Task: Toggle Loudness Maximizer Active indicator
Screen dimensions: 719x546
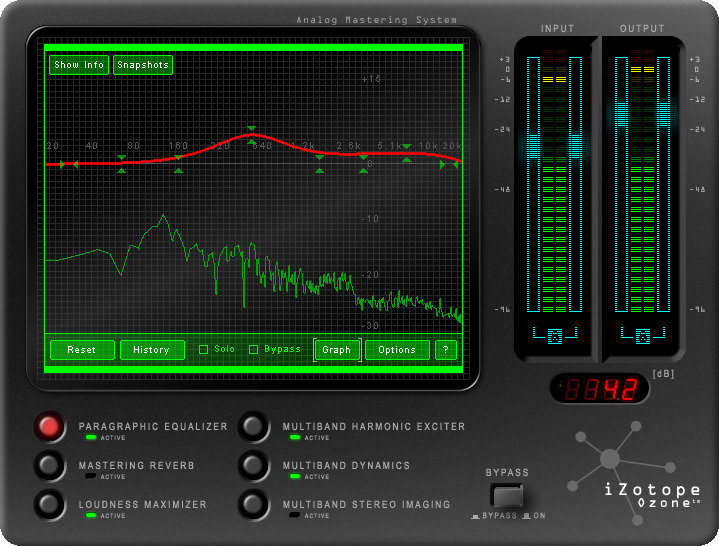Action: (x=91, y=515)
